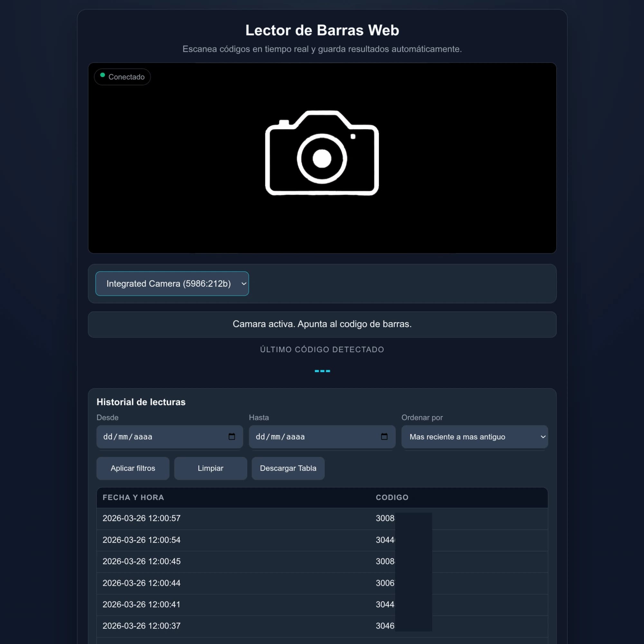Click the CODIGO column header
644x644 pixels.
click(392, 497)
